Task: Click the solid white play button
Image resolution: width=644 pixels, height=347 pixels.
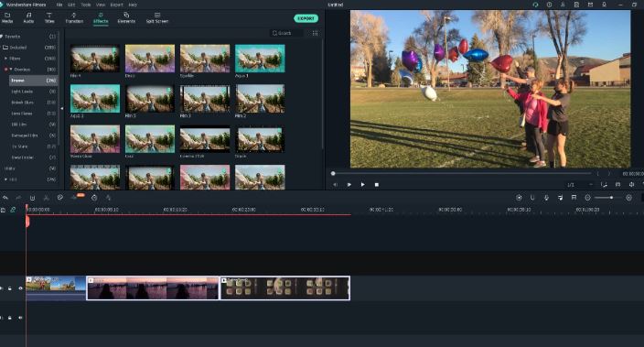Action: (x=362, y=185)
